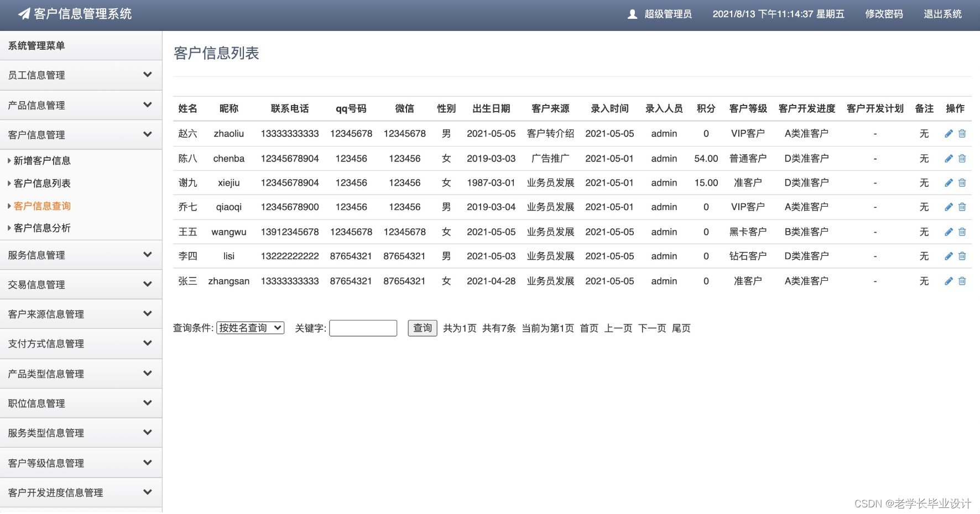Click the 系统管理菜单 sidebar heading
Screen dimensions: 980x514
pyautogui.click(x=37, y=46)
